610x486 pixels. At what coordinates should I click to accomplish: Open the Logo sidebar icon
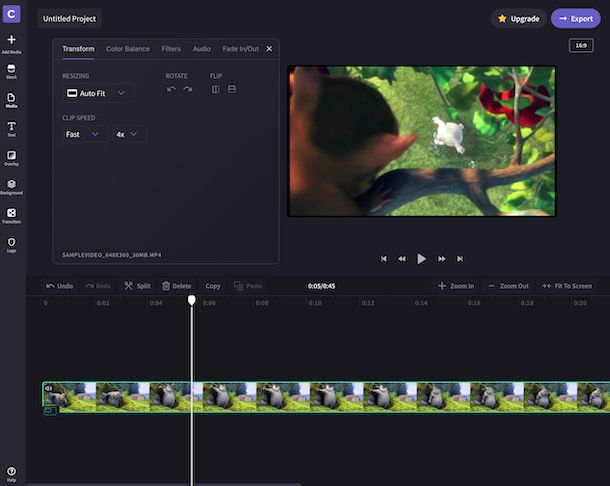coord(11,245)
